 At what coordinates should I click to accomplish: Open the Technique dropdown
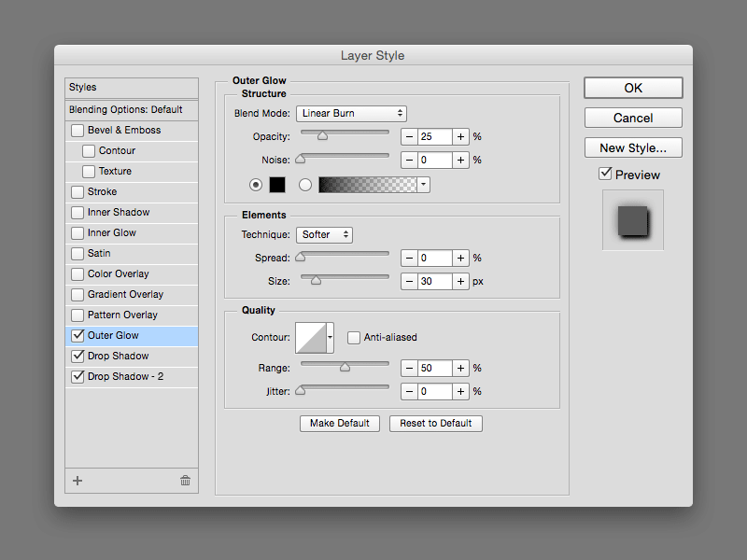click(324, 234)
